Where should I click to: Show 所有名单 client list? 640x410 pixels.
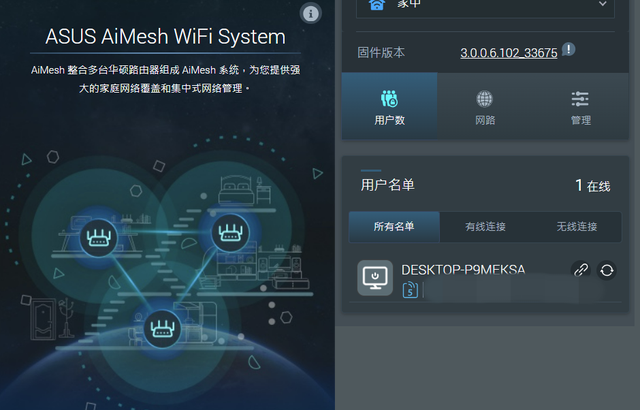(x=394, y=227)
